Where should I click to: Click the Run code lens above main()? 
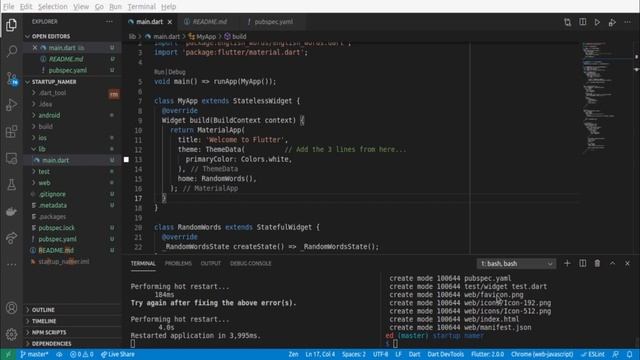pyautogui.click(x=159, y=72)
